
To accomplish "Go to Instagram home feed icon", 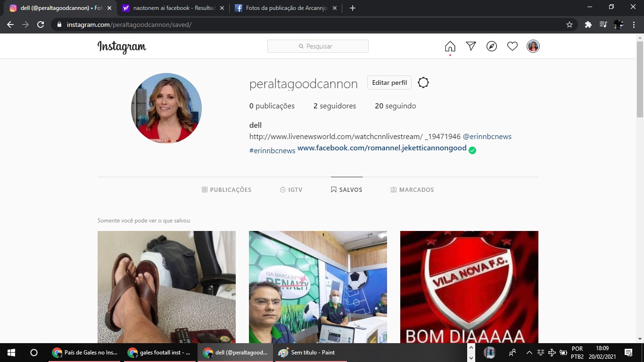I will (450, 46).
